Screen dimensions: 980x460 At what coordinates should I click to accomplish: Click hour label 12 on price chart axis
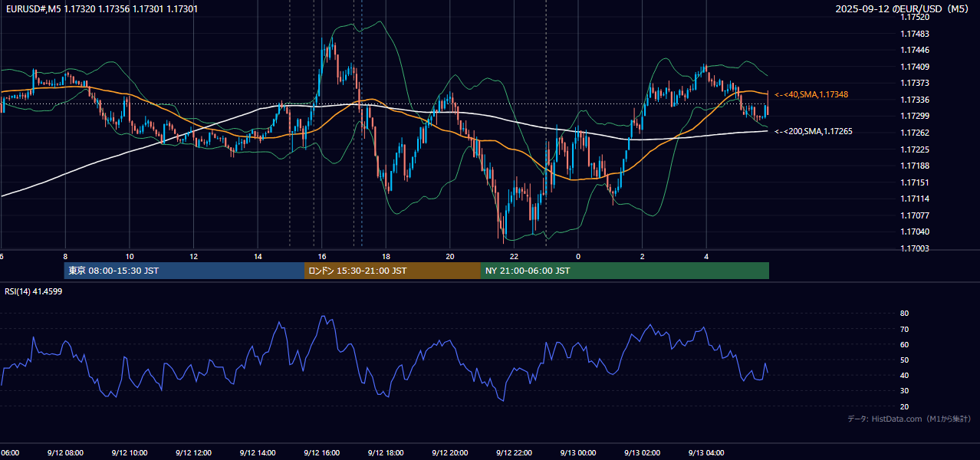coord(193,256)
